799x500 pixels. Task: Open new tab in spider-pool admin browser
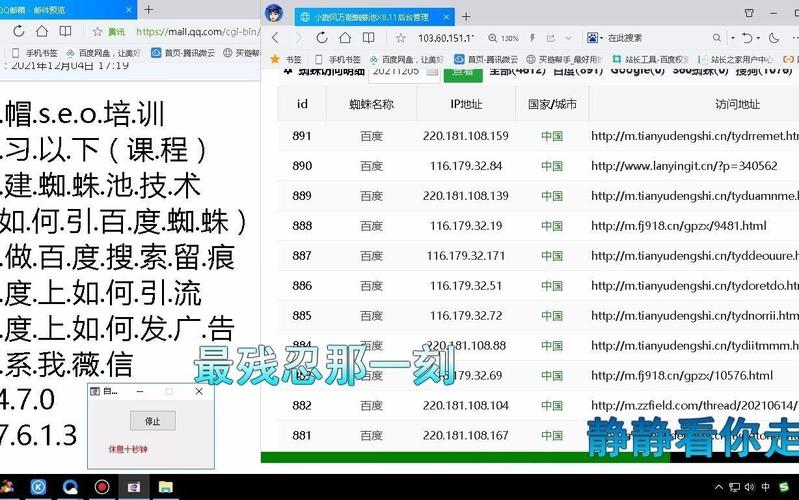[466, 16]
